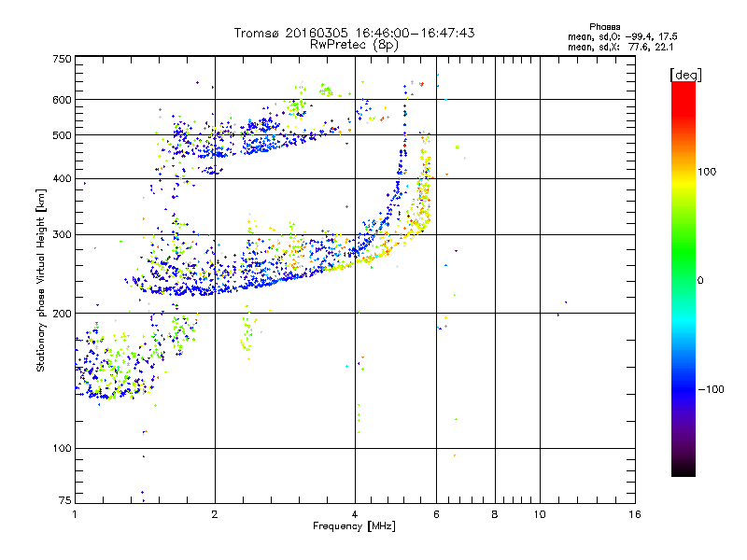
Task: Click the plot title 'Tromsø 20160305 16:46:00-16:47:43'
Action: coord(355,33)
